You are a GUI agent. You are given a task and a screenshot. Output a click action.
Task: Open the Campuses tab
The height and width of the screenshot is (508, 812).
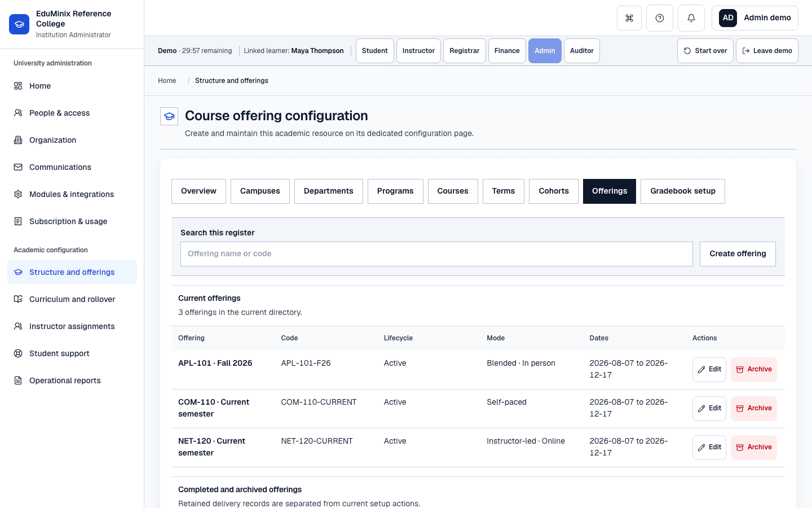coord(260,191)
